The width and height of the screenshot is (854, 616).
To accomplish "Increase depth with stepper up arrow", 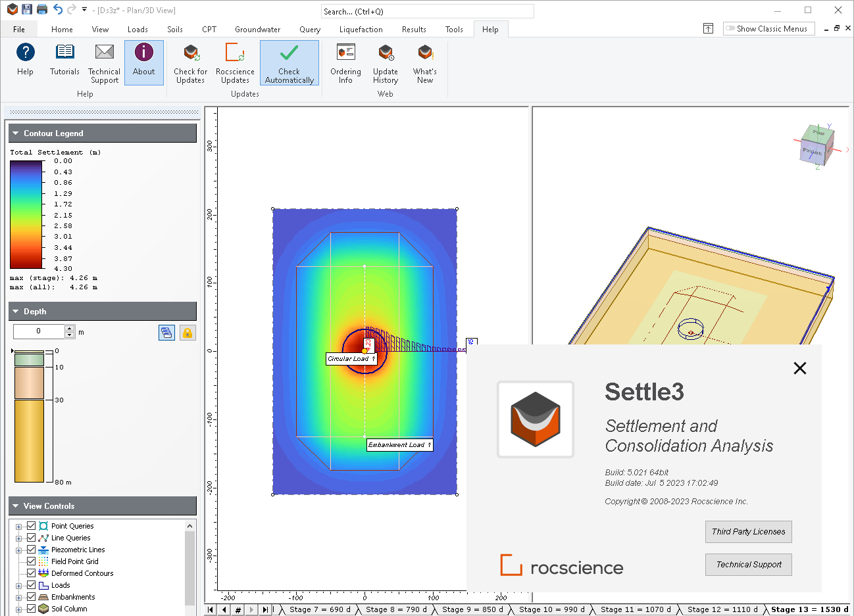I will point(70,328).
